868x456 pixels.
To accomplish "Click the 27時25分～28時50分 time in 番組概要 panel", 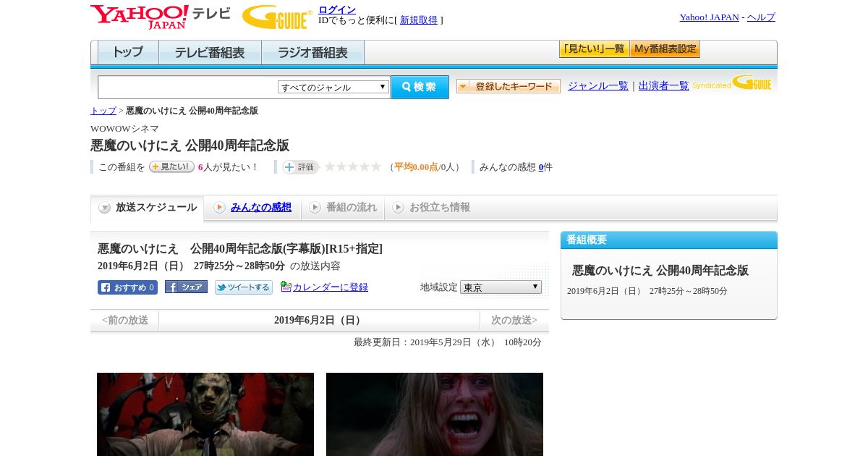I will (689, 291).
